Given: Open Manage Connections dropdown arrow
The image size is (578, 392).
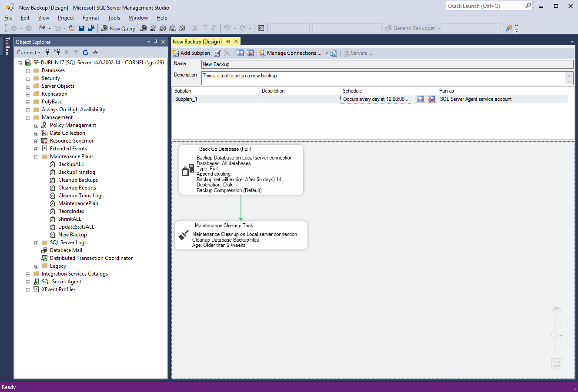Looking at the screenshot, I should click(x=327, y=53).
